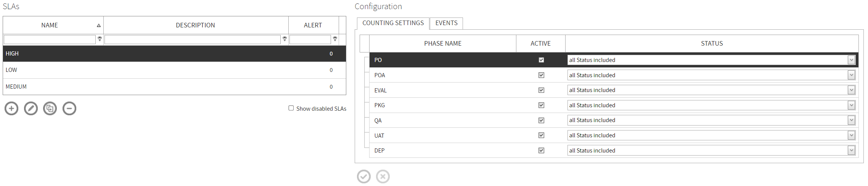This screenshot has width=868, height=186.
Task: Click the remove SLA minus icon
Action: coord(69,108)
